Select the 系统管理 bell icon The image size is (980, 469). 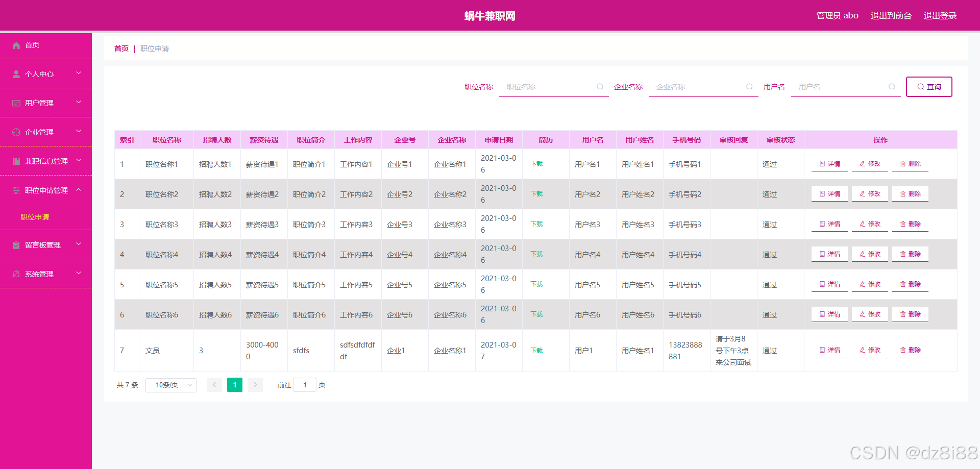[16, 274]
